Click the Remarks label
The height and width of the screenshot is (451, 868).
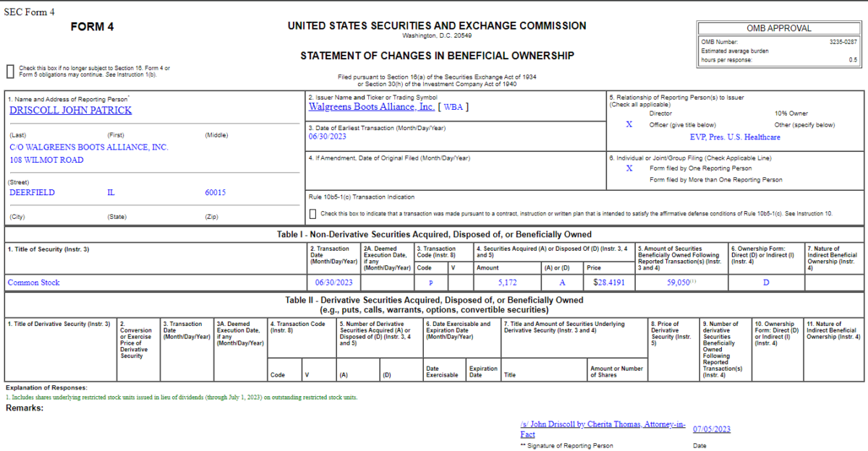point(25,408)
